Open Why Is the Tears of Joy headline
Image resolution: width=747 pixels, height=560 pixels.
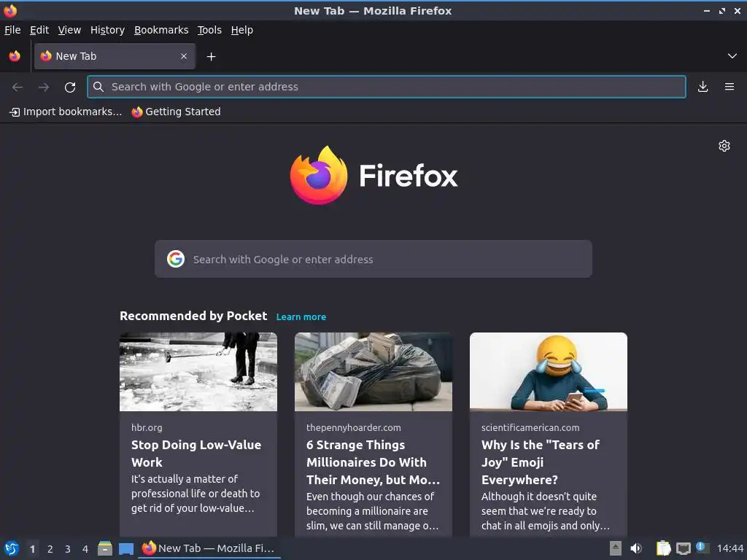point(541,462)
